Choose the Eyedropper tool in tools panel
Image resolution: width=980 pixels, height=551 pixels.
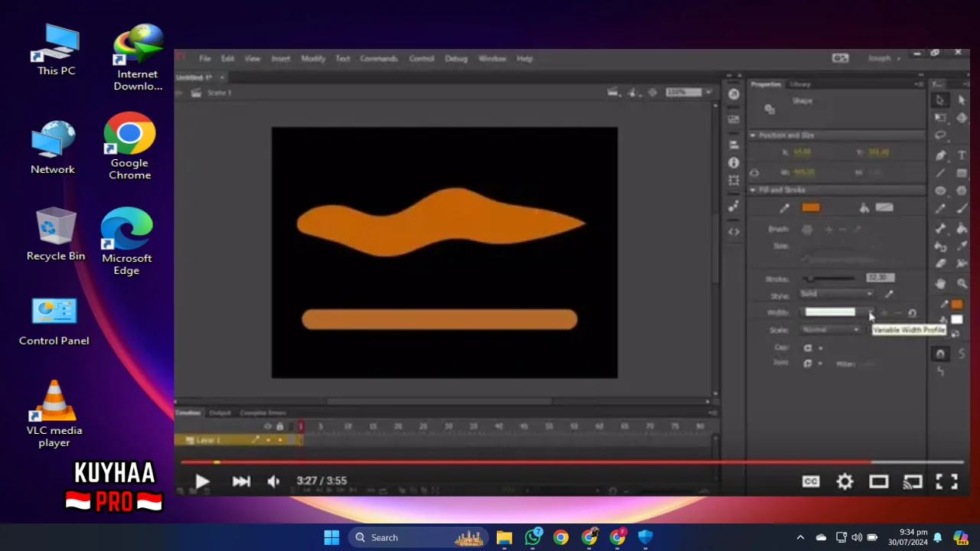(x=962, y=246)
